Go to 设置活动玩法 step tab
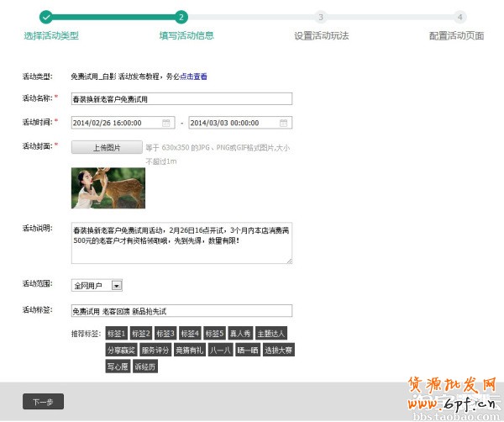Screen dimensions: 504x422 coord(321,36)
